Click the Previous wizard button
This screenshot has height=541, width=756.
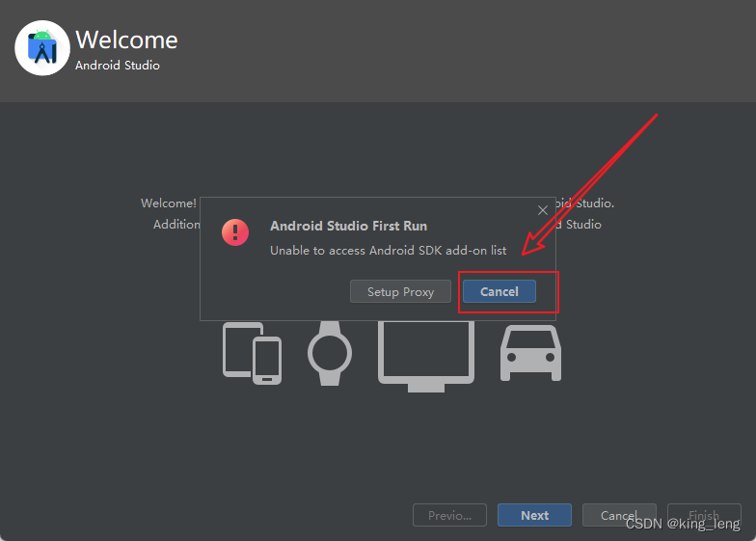tap(449, 515)
